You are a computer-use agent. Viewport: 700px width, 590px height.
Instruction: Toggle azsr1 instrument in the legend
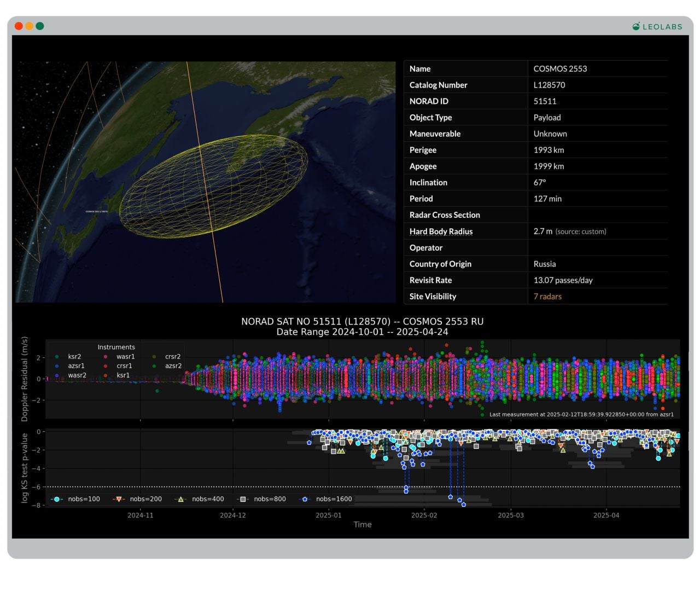pyautogui.click(x=76, y=366)
